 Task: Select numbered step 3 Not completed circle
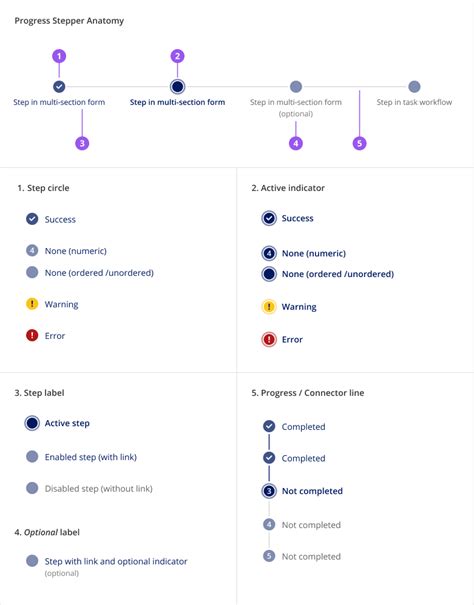269,491
